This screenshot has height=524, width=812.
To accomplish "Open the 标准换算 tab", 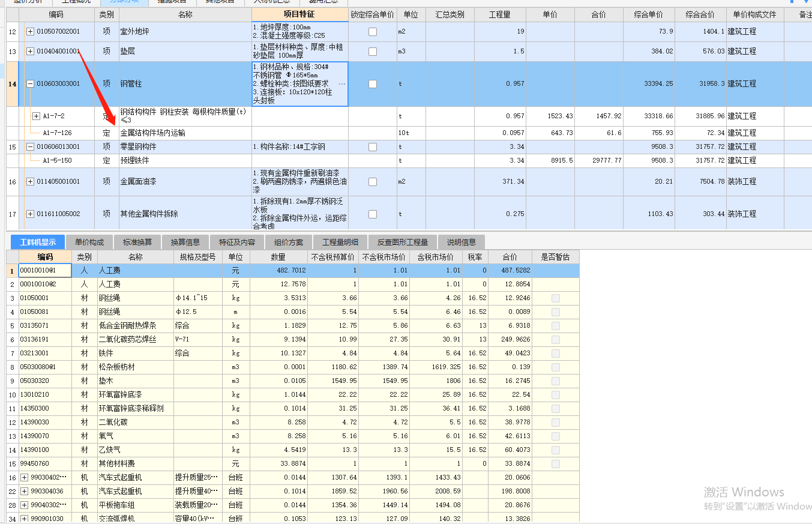I will point(137,242).
